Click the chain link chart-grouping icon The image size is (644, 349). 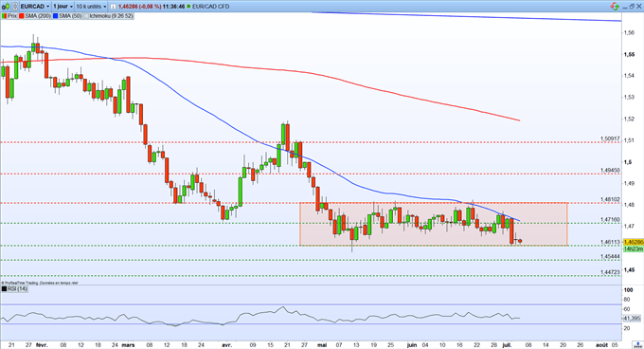pyautogui.click(x=15, y=7)
